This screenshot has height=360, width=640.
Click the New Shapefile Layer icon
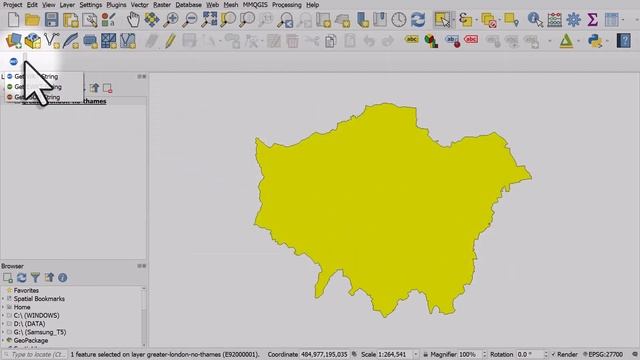pyautogui.click(x=52, y=40)
